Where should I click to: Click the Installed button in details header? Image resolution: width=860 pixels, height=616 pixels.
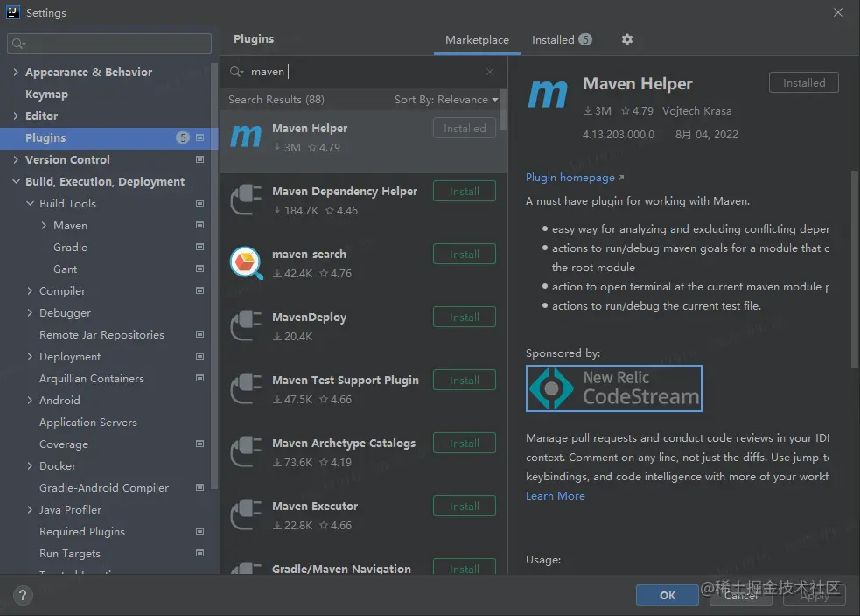[x=803, y=83]
